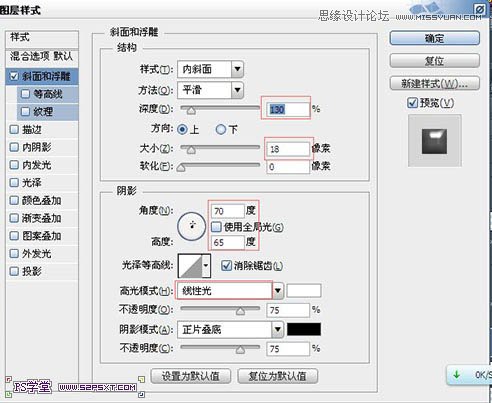Click the angle dial circle
This screenshot has width=492, height=403.
(x=191, y=226)
